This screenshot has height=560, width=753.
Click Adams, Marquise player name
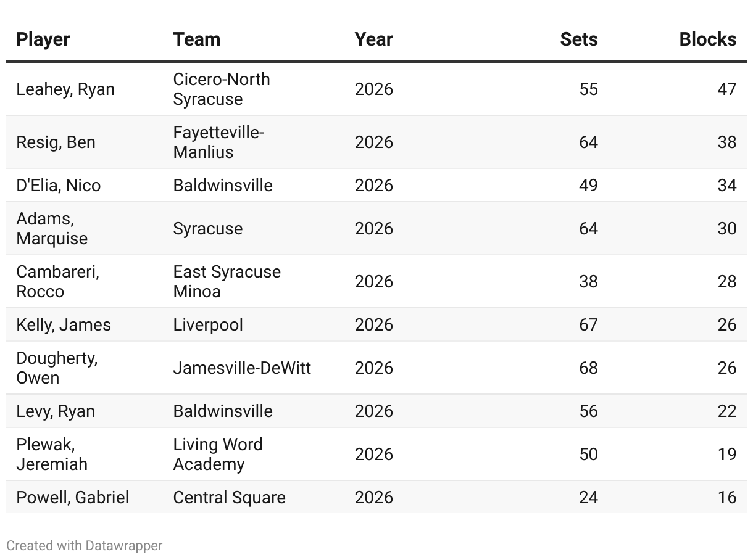[x=52, y=229]
